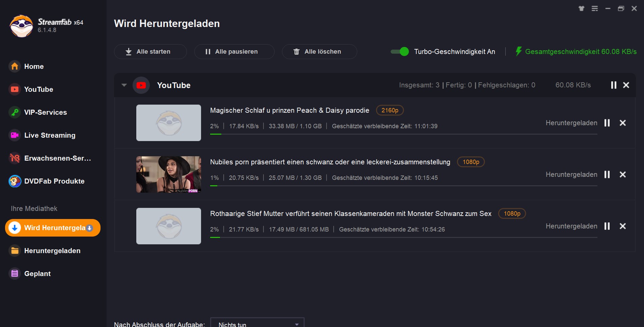Collapse the YouTube download group
The height and width of the screenshot is (327, 644).
point(124,85)
